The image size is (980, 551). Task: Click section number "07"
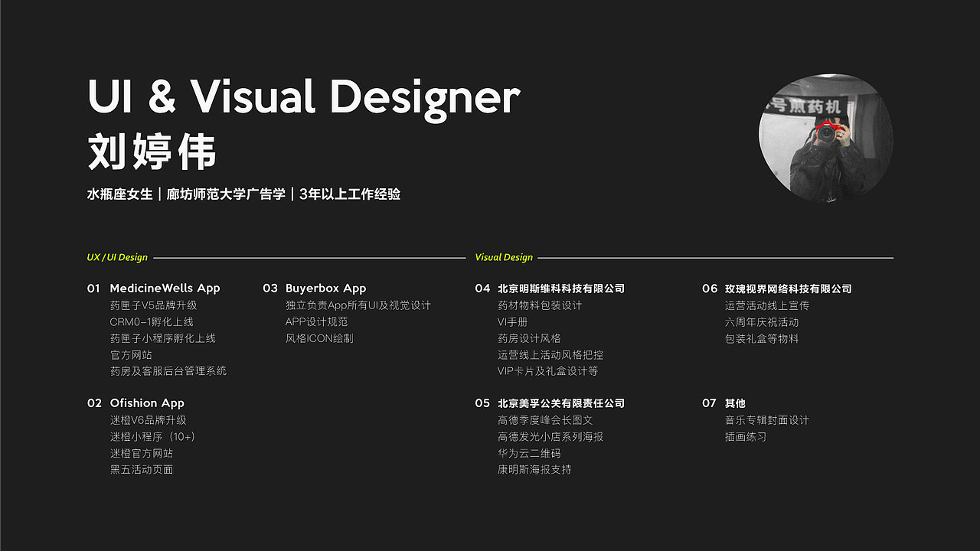click(x=709, y=403)
